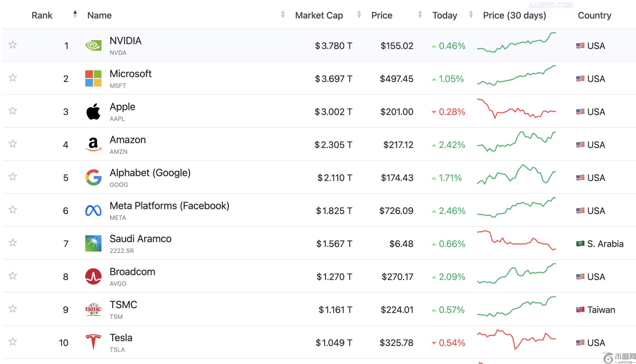Click the Meta Platforms logo icon

click(93, 211)
